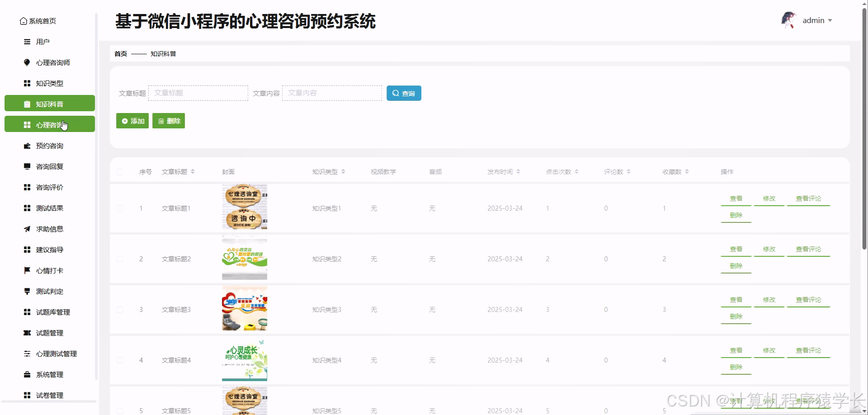The width and height of the screenshot is (868, 415).
Task: Click the trash icon on the 删除 button
Action: [x=161, y=121]
